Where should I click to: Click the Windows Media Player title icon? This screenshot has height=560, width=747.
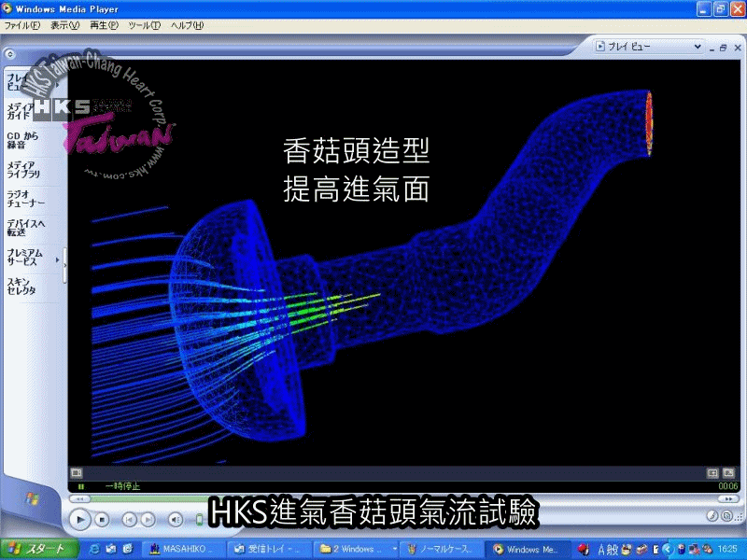(7, 8)
